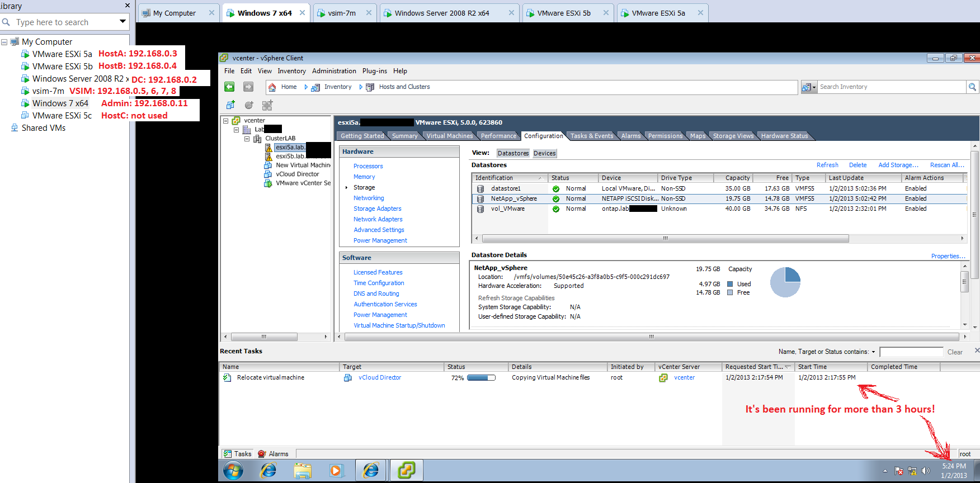The image size is (980, 483).
Task: Toggle the Datastores view button
Action: pyautogui.click(x=513, y=153)
